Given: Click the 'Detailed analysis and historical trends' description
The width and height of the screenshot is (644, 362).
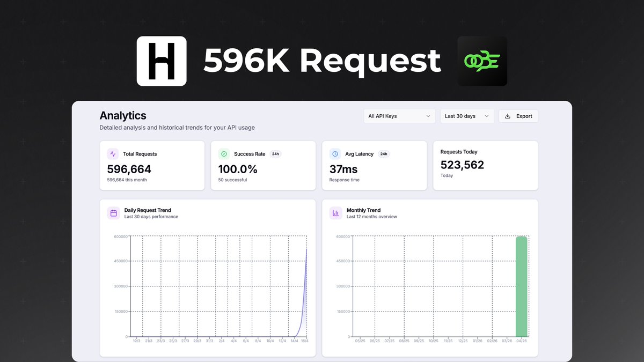Looking at the screenshot, I should tap(177, 128).
